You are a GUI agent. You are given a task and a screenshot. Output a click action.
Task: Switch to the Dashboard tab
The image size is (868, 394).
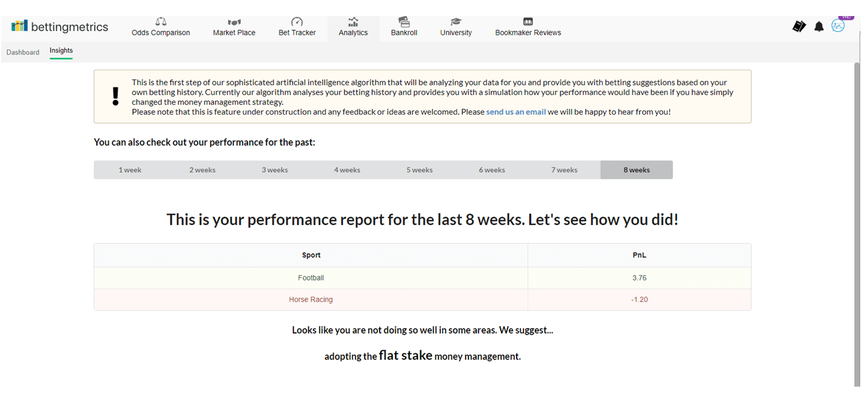tap(23, 52)
